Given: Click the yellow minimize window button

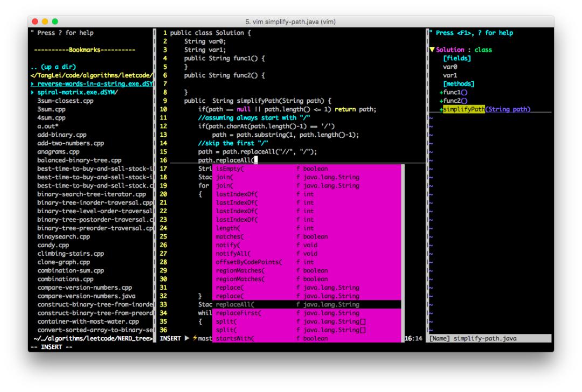Looking at the screenshot, I should pyautogui.click(x=46, y=22).
